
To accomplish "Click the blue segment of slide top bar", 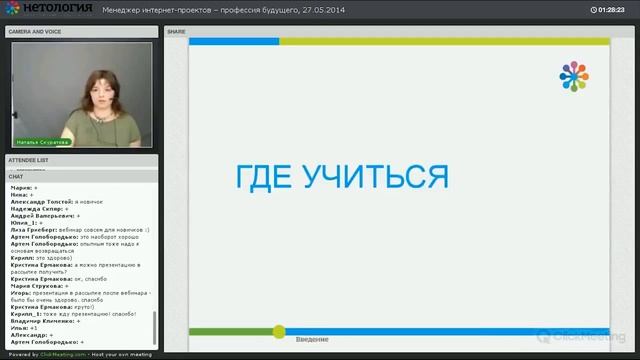I will pyautogui.click(x=234, y=41).
